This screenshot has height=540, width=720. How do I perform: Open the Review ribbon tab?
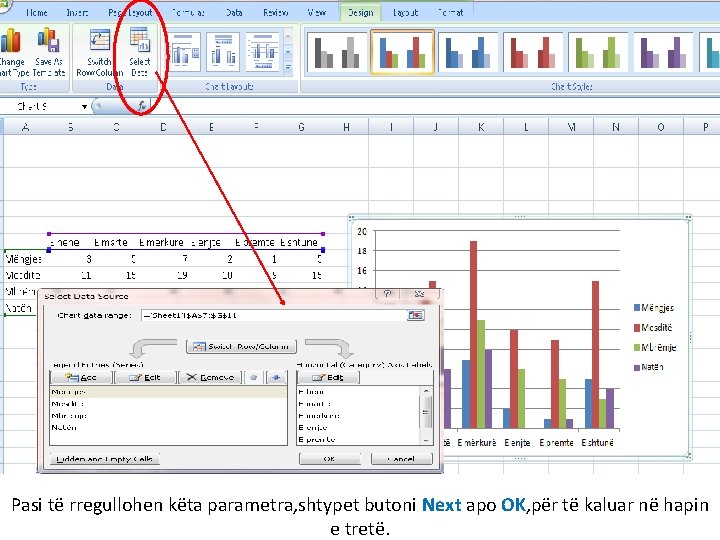point(276,12)
